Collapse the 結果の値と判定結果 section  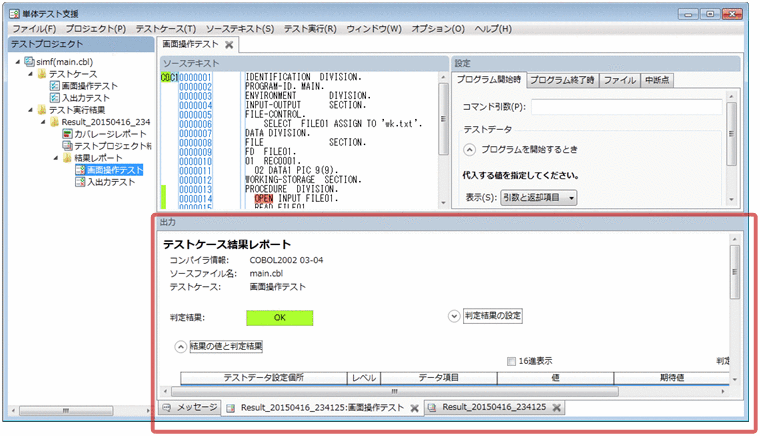(x=180, y=347)
